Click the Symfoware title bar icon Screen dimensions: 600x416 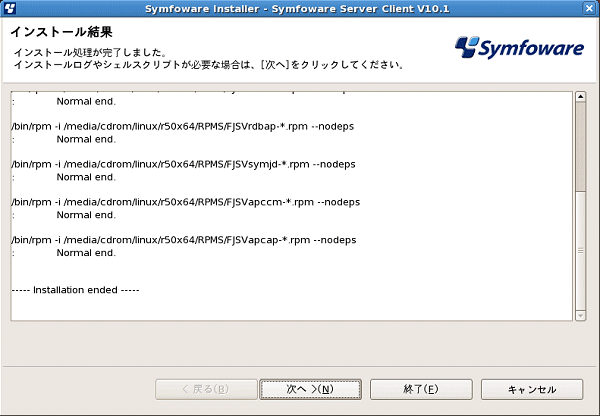(x=10, y=8)
